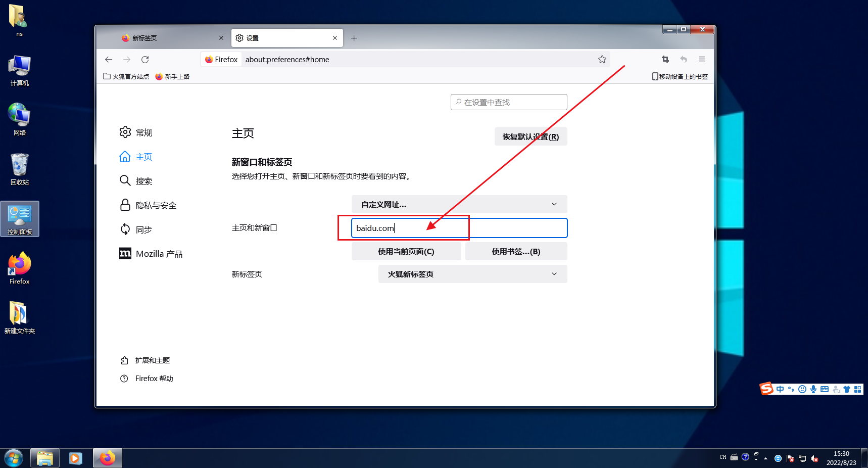Screen dimensions: 868x468
Task: Select 网络 desktop icon
Action: tap(19, 119)
